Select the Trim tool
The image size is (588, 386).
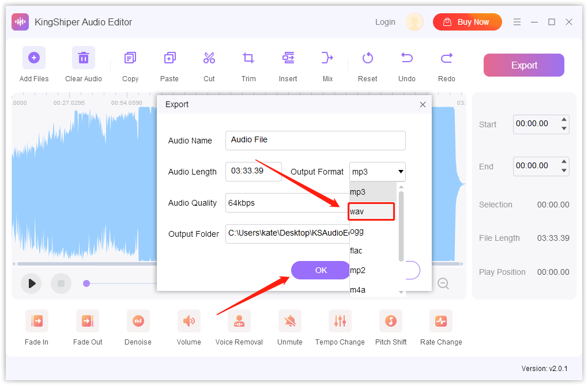(x=248, y=58)
